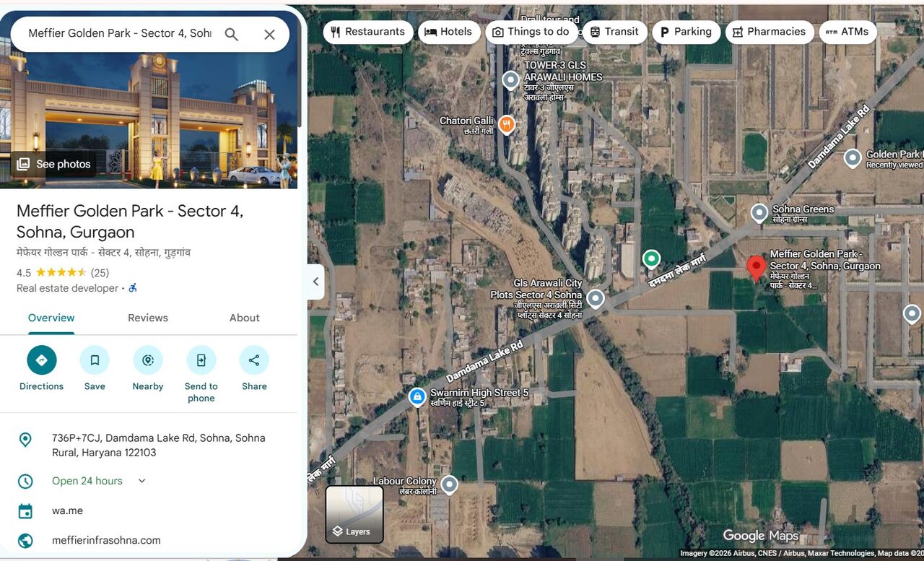
Task: Open the wa.me link
Action: 67,510
